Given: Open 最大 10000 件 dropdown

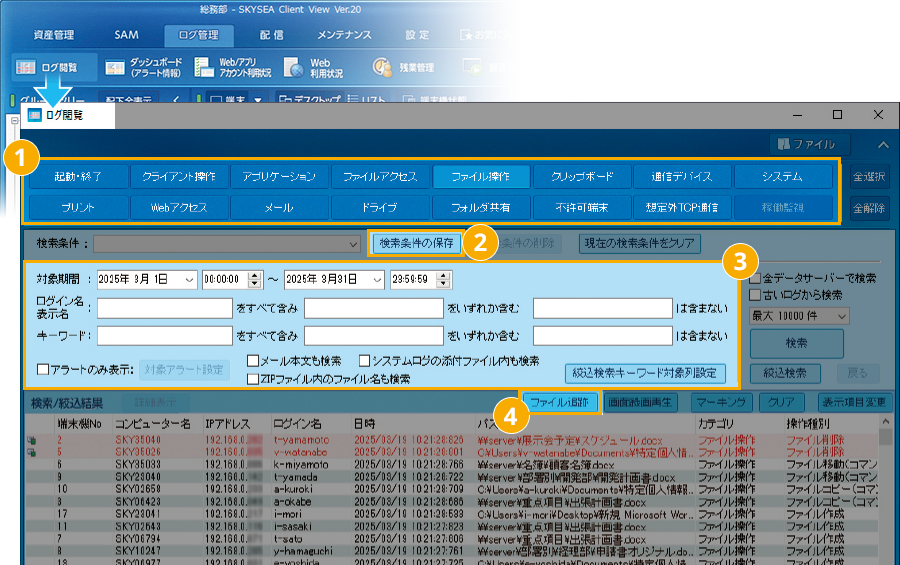Looking at the screenshot, I should (x=799, y=316).
